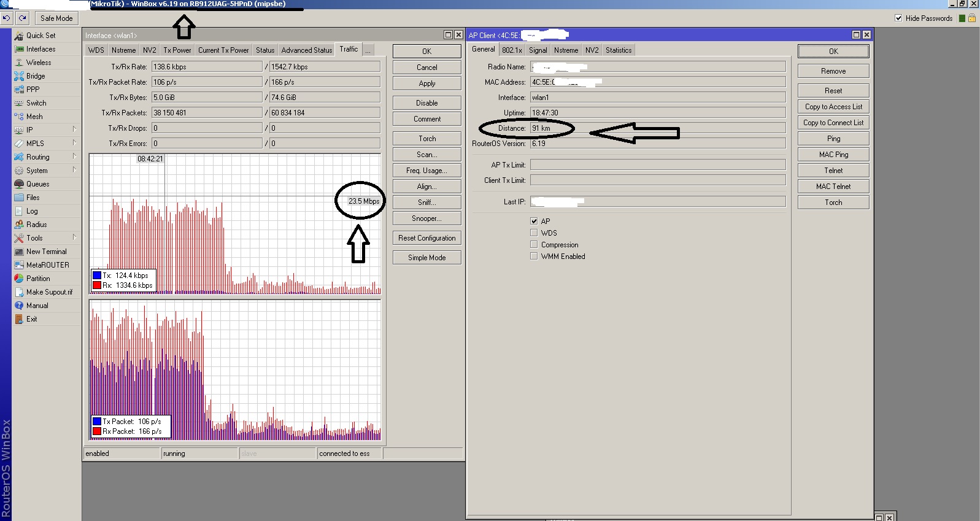Click the Tools menu icon
This screenshot has height=521, width=980.
19,238
